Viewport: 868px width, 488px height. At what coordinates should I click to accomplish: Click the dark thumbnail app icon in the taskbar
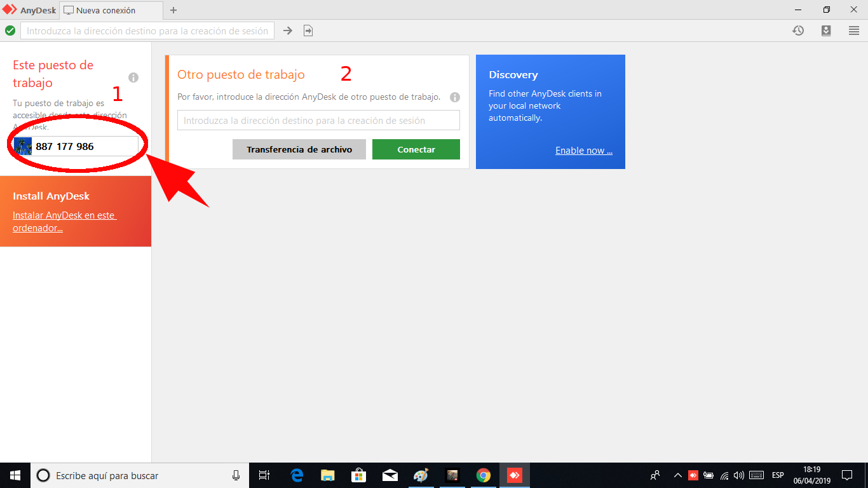452,475
